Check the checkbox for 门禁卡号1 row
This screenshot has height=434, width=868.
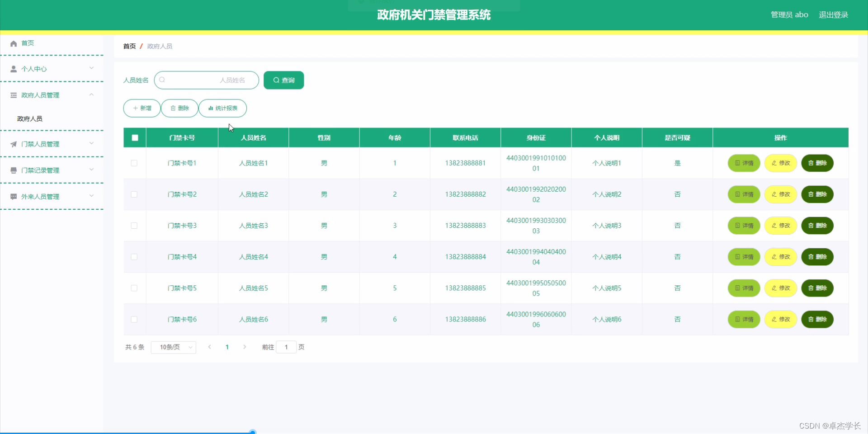coord(134,163)
